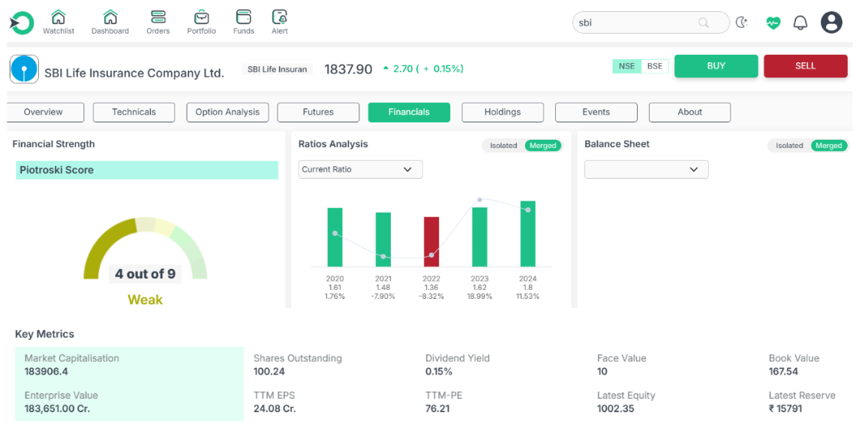
Task: Switch exchange to BSE
Action: click(x=655, y=66)
